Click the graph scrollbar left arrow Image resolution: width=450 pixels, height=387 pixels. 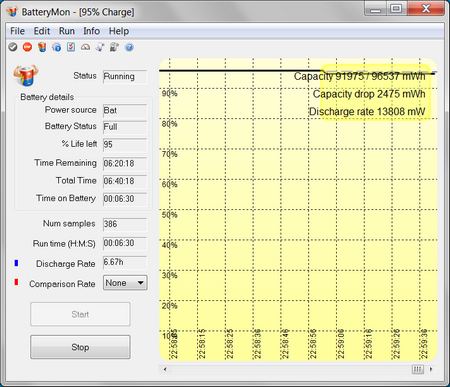(x=165, y=369)
